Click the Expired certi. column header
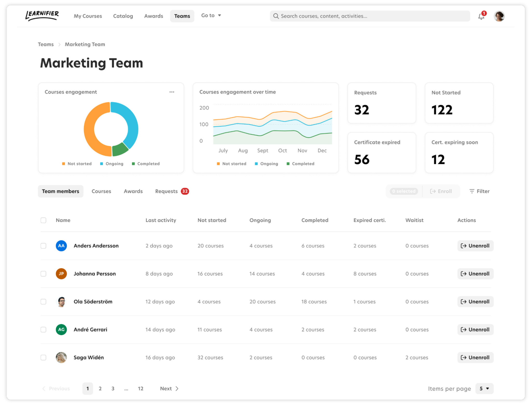This screenshot has width=532, height=405. pos(370,220)
